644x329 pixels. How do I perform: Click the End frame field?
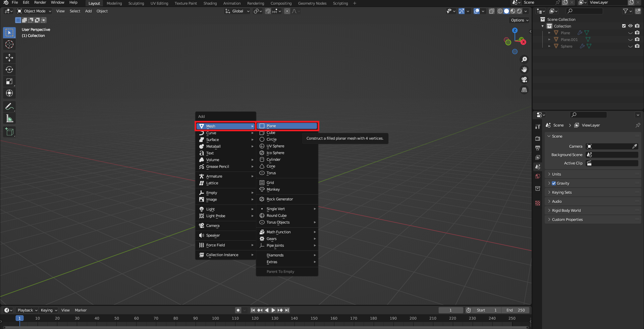click(x=516, y=310)
